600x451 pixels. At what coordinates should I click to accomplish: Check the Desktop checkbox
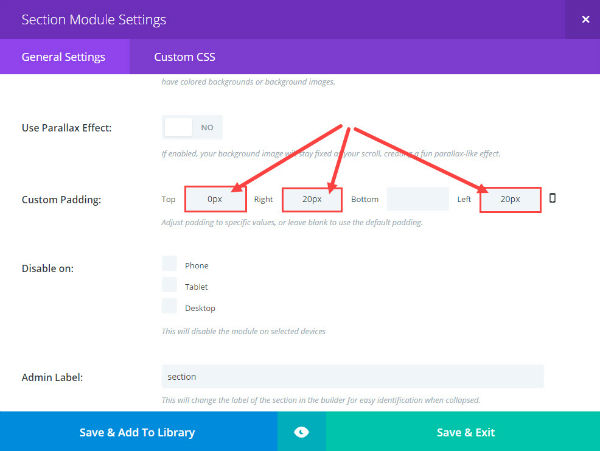[169, 306]
